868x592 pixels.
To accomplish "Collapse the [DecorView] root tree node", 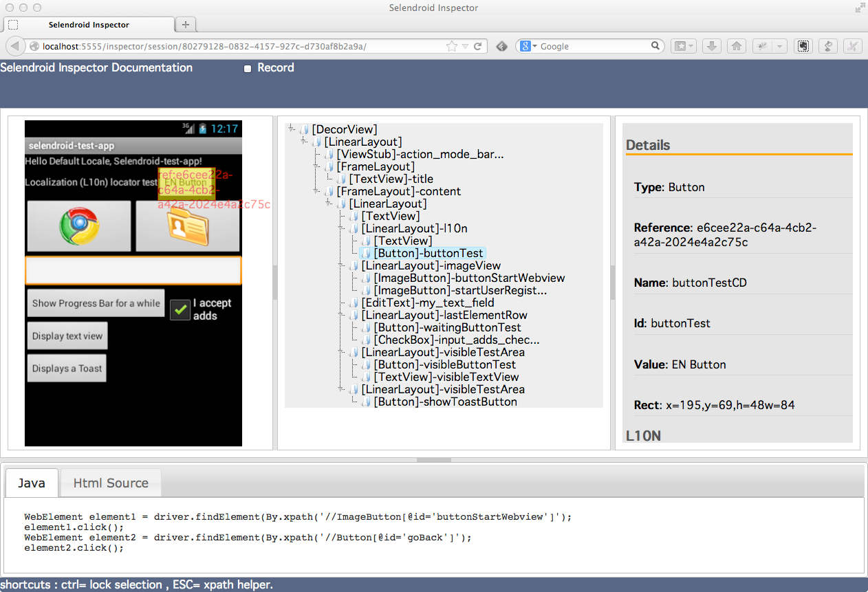I will [x=291, y=129].
